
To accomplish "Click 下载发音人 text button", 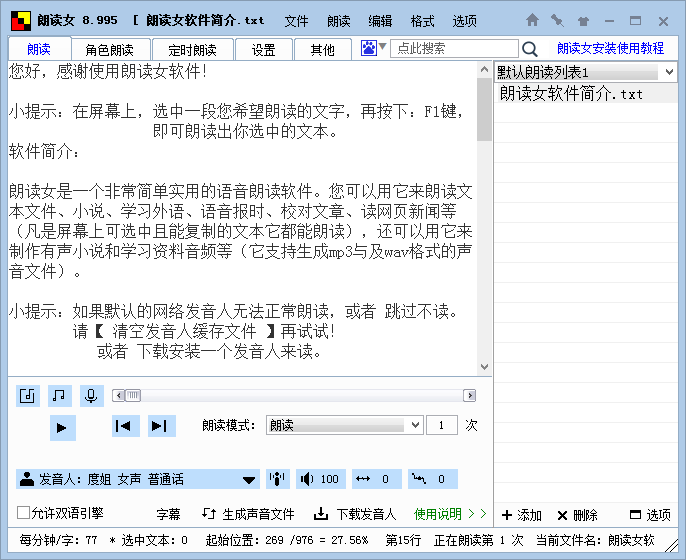I will coord(366,514).
